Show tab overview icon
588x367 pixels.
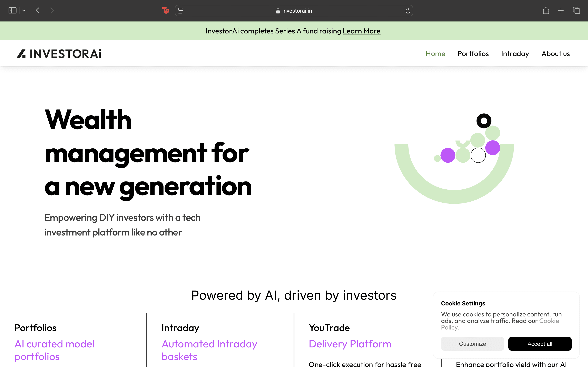[576, 10]
